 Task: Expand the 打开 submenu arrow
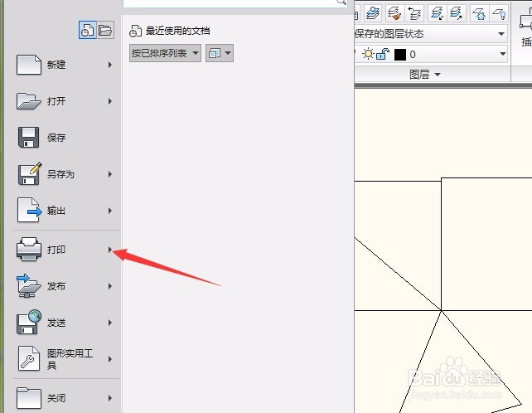(109, 101)
